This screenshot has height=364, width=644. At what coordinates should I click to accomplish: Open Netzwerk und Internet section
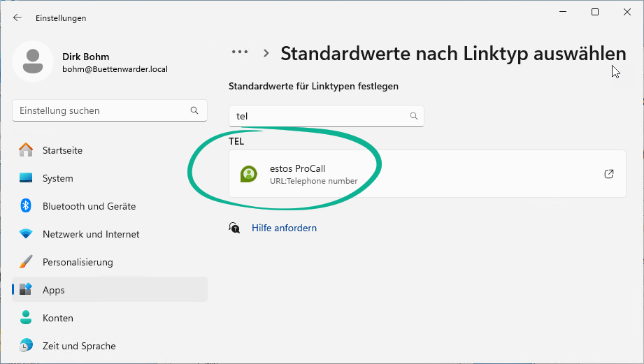click(91, 234)
